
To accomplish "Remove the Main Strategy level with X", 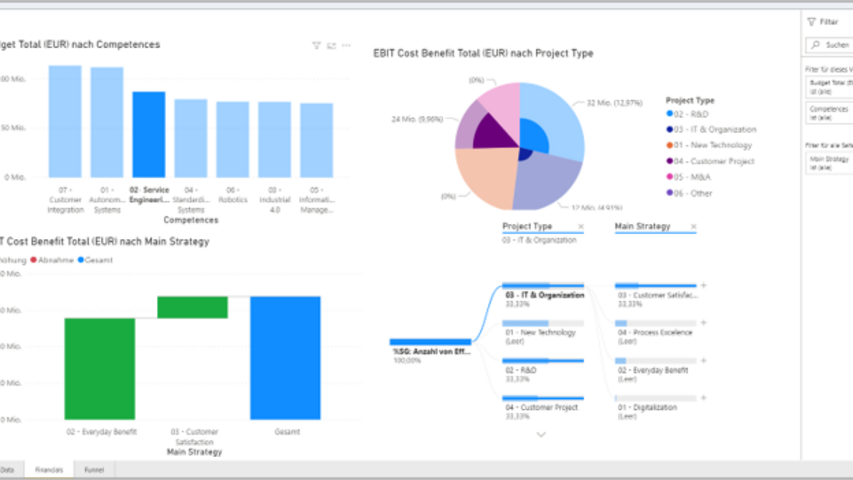I will (x=693, y=227).
